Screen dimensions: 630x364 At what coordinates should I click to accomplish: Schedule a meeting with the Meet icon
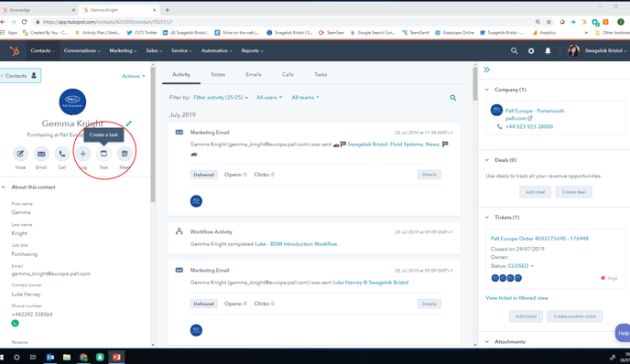coord(125,154)
